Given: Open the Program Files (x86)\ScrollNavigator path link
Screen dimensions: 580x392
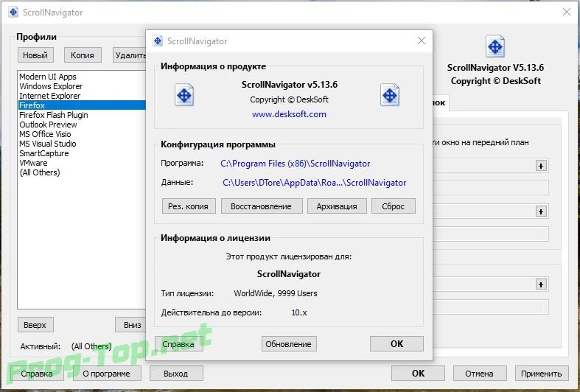Looking at the screenshot, I should point(296,164).
